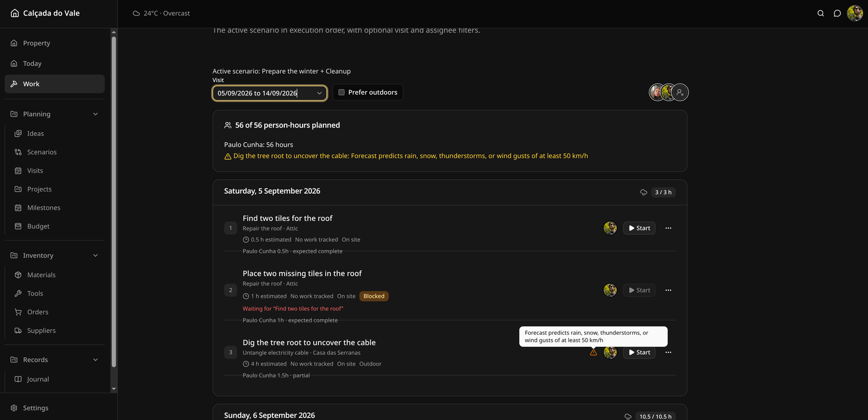Screen dimensions: 868x420
Task: Start the Dig the tree root task
Action: 639,353
